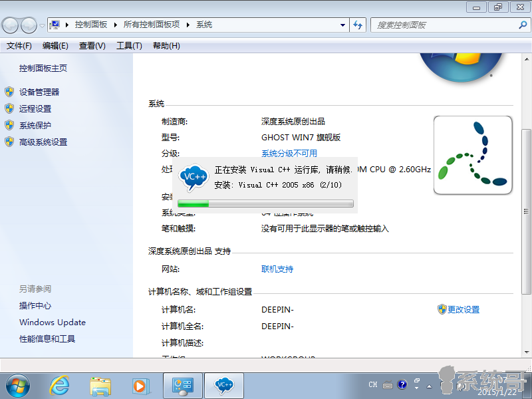Open the recent pages dropdown beside Forward
Screen dimensions: 532x399
[42, 25]
